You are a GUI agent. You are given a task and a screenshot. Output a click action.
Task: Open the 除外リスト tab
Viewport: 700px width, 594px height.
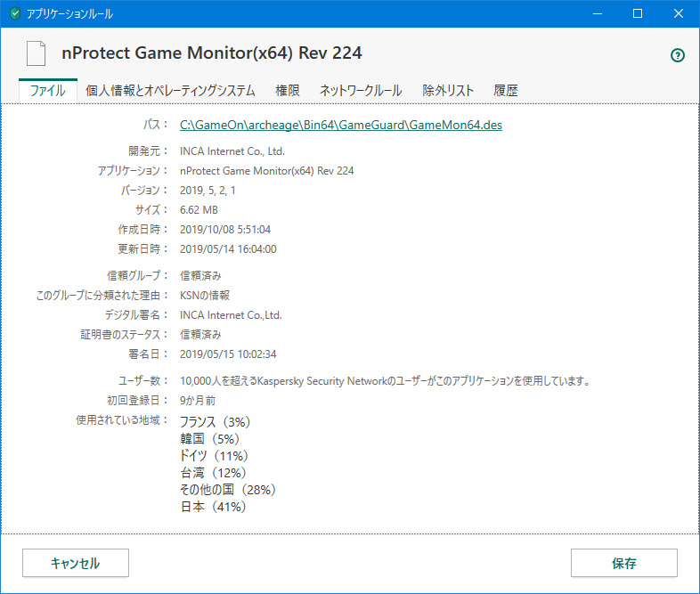[x=448, y=91]
